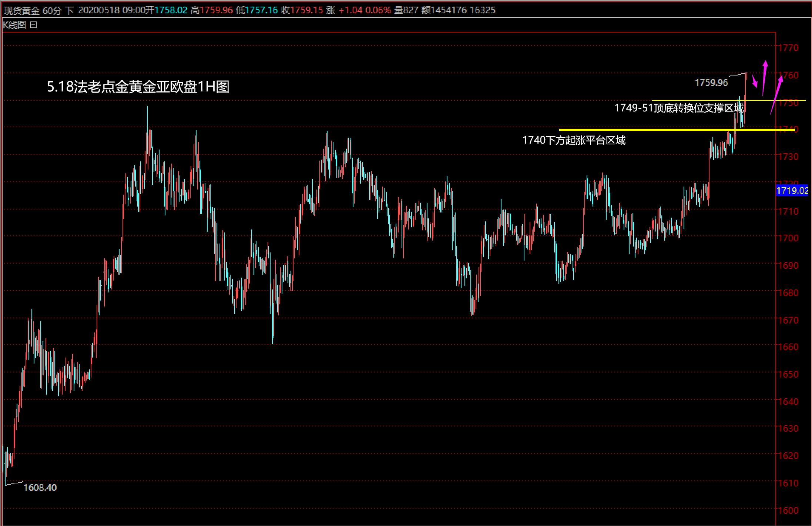
Task: Click the 1600 price axis label
Action: click(789, 510)
